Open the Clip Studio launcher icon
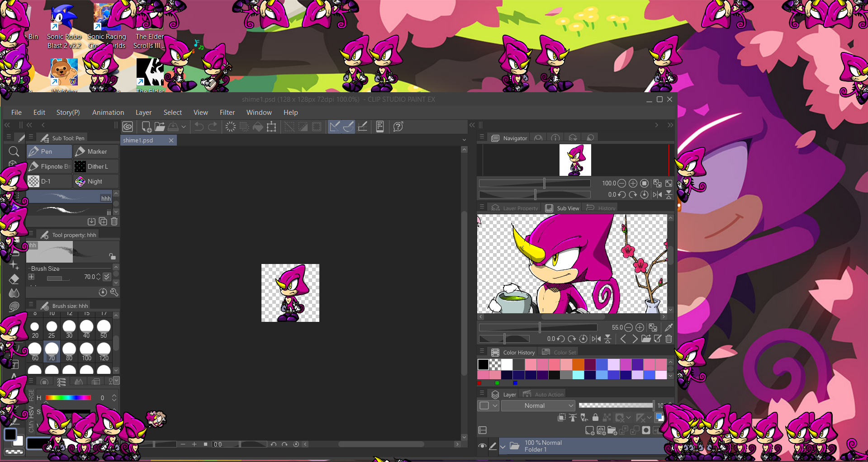 [x=128, y=127]
